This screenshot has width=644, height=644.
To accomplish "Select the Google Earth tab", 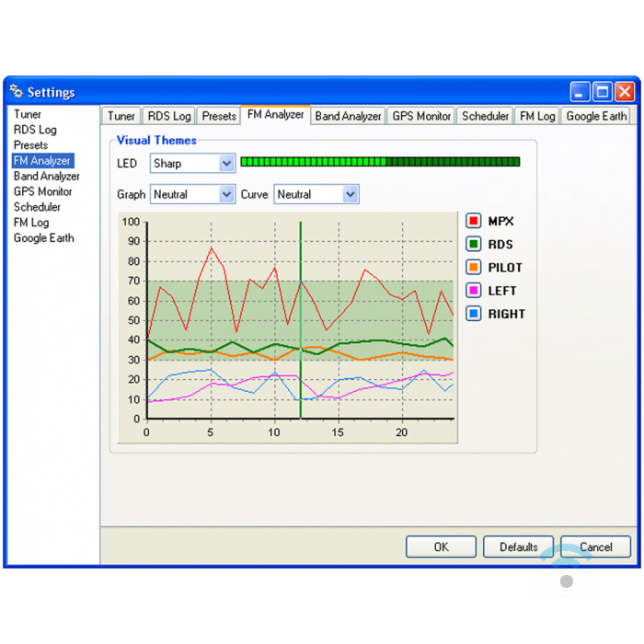I will [x=596, y=116].
